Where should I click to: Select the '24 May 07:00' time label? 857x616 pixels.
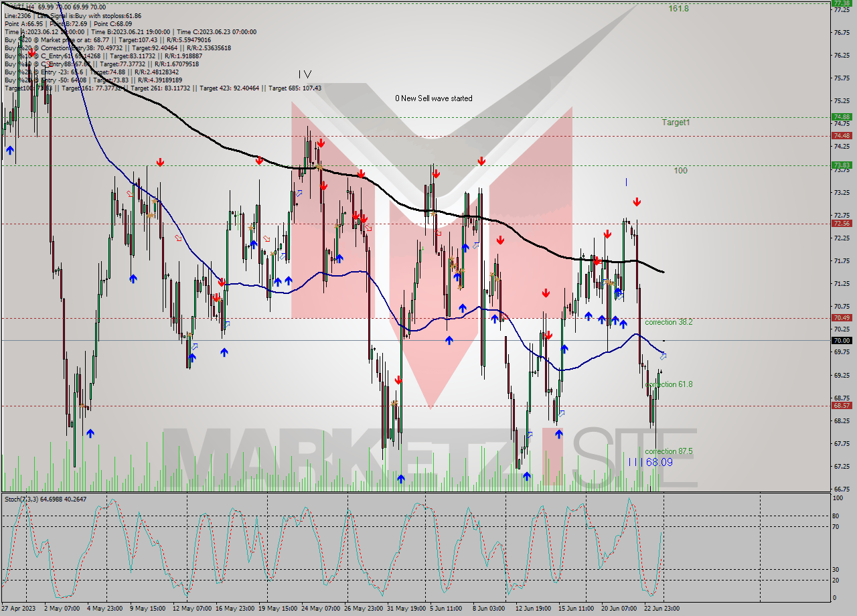pyautogui.click(x=320, y=609)
